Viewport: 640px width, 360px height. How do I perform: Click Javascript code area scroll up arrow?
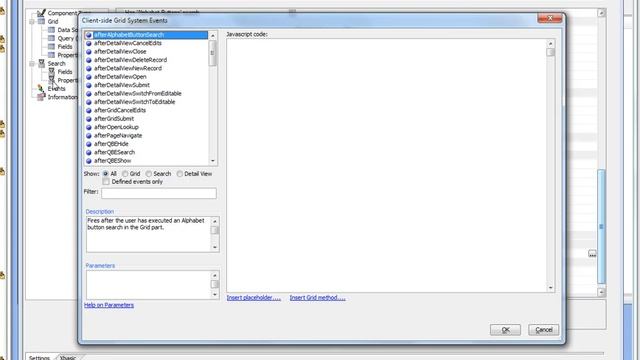(x=551, y=43)
